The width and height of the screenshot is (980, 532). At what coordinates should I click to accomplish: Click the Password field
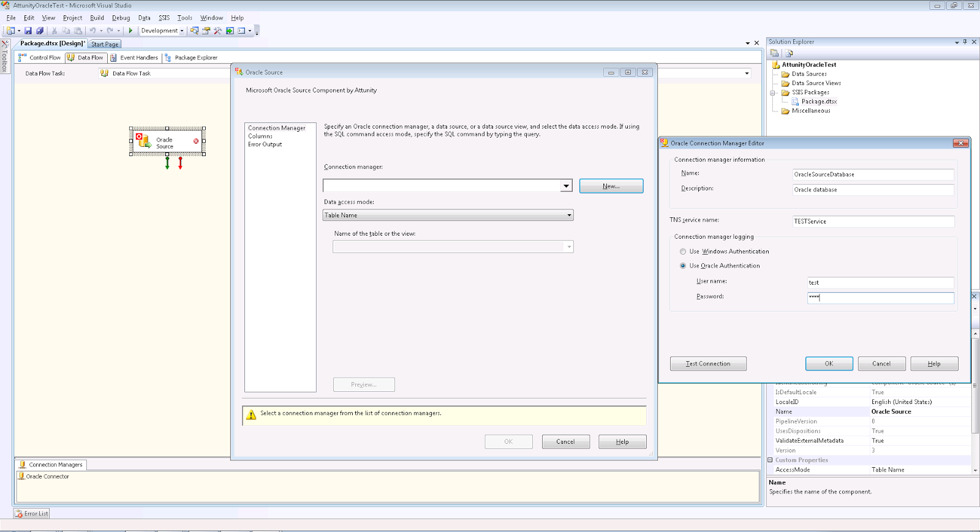click(881, 298)
